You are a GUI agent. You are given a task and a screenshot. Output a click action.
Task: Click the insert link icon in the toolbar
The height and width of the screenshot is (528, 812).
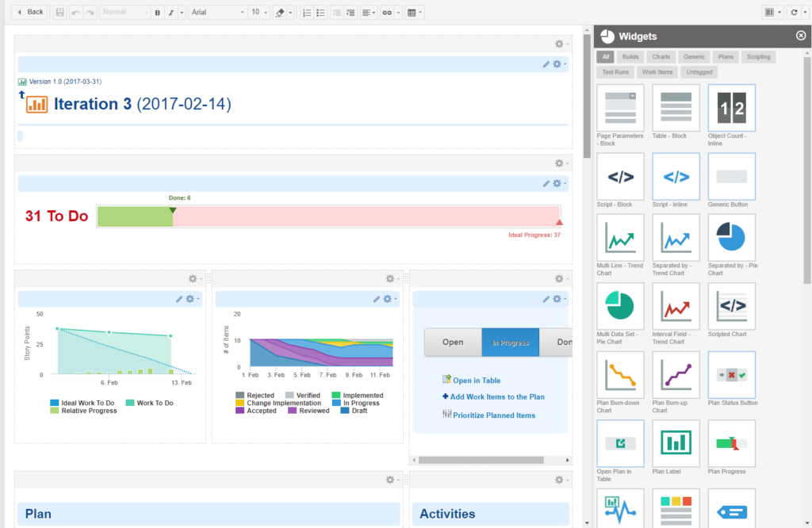pos(388,12)
